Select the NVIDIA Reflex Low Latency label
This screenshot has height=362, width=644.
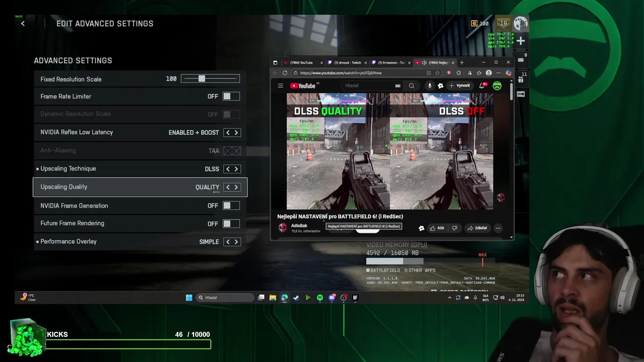point(76,132)
